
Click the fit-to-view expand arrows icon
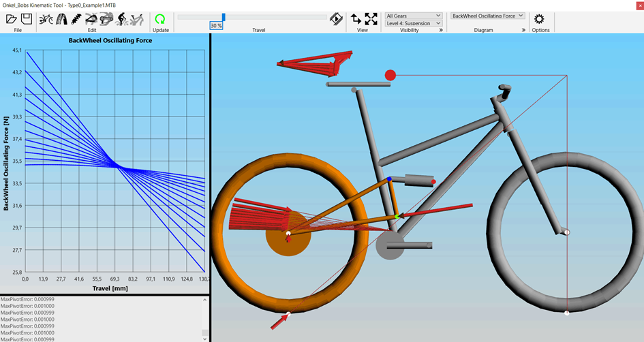click(x=371, y=19)
